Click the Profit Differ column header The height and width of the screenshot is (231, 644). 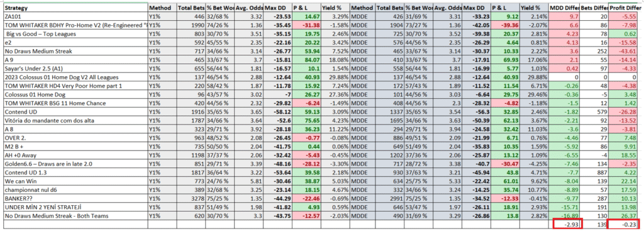click(625, 8)
